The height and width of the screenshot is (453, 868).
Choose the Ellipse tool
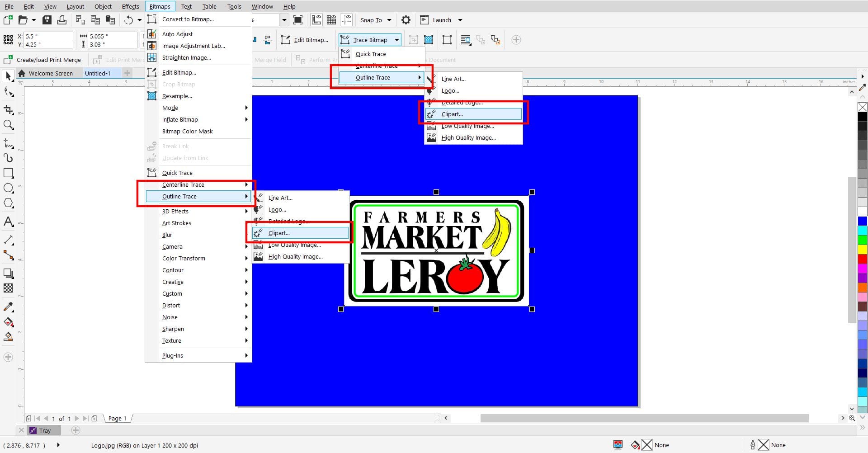8,188
